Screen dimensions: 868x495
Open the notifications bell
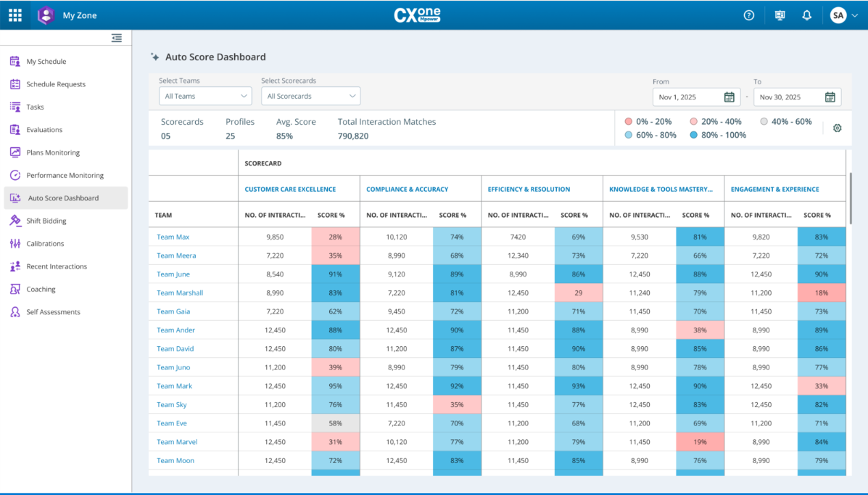[806, 15]
